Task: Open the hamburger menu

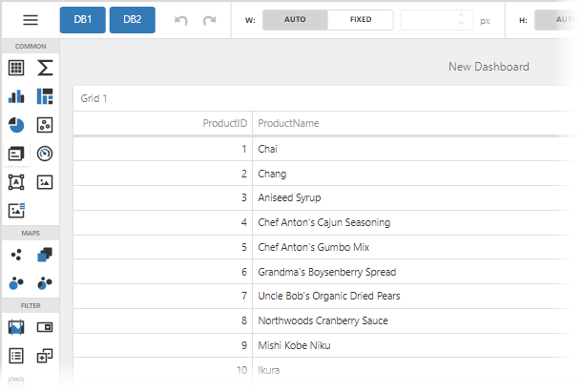Action: coord(31,20)
